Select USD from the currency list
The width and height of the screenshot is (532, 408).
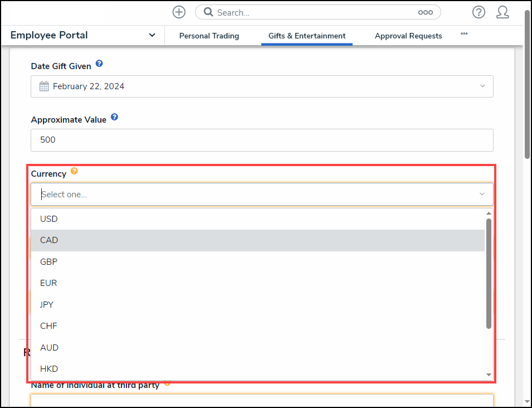click(49, 219)
